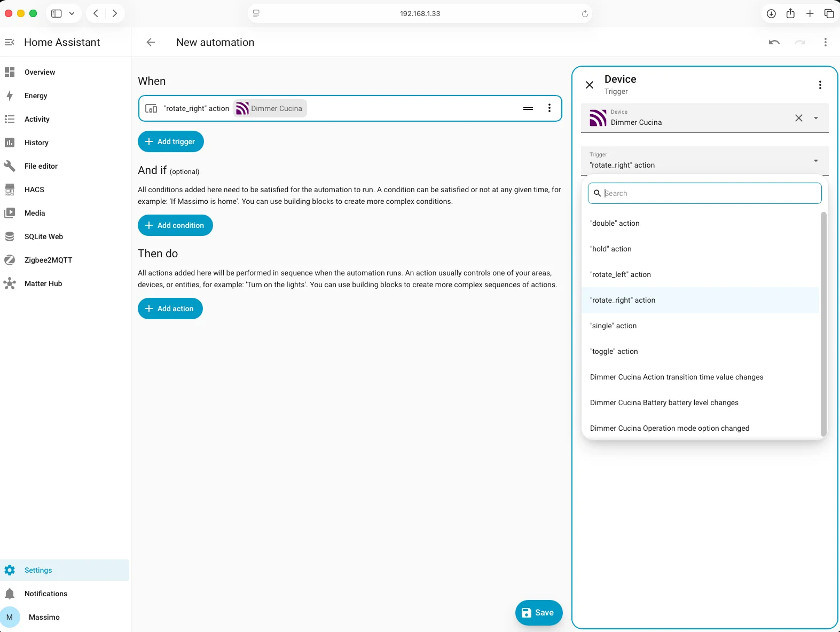Screen dimensions: 840x632
Task: Show Safari tab overview
Action: coord(829,13)
